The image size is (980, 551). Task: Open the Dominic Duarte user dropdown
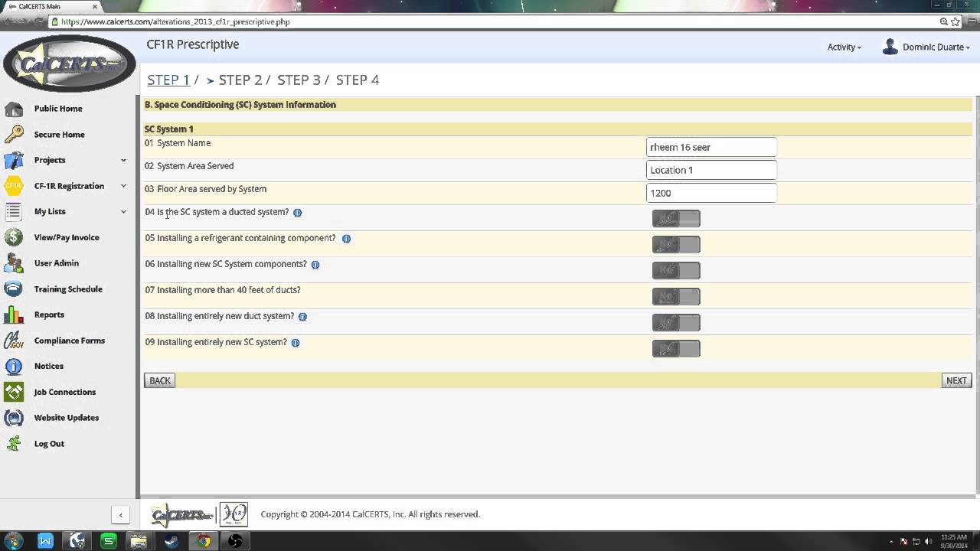pyautogui.click(x=926, y=47)
